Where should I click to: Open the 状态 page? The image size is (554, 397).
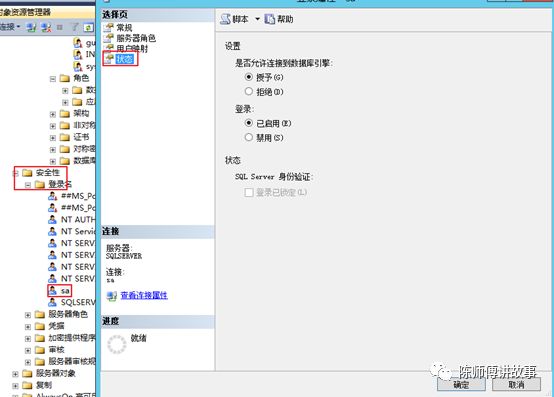125,59
